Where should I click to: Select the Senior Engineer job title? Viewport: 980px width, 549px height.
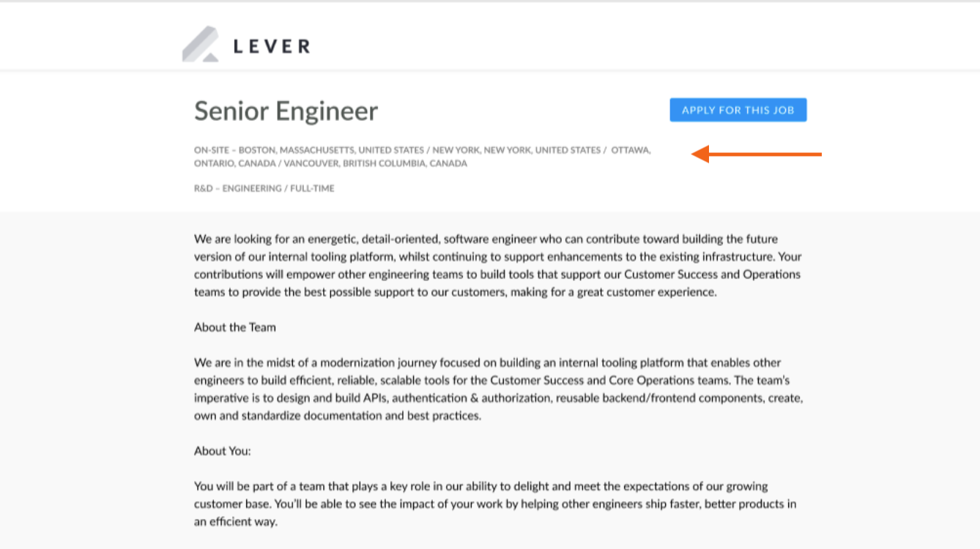coord(286,111)
